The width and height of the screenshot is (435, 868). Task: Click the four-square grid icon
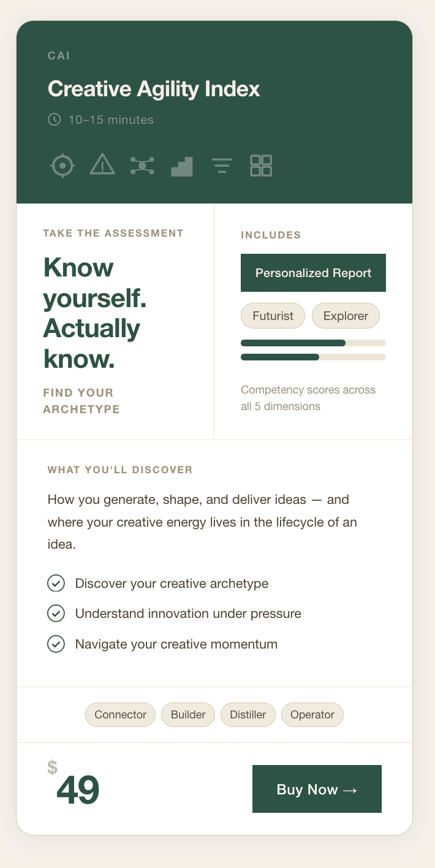point(261,166)
